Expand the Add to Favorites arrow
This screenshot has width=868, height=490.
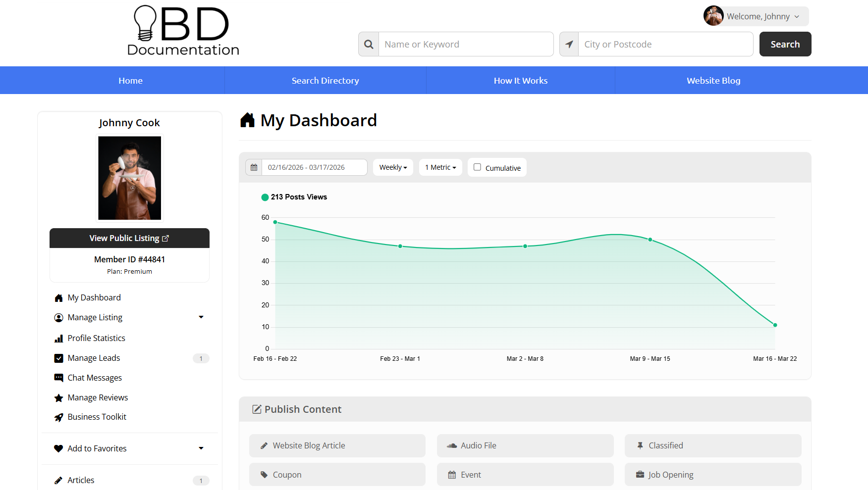point(201,448)
